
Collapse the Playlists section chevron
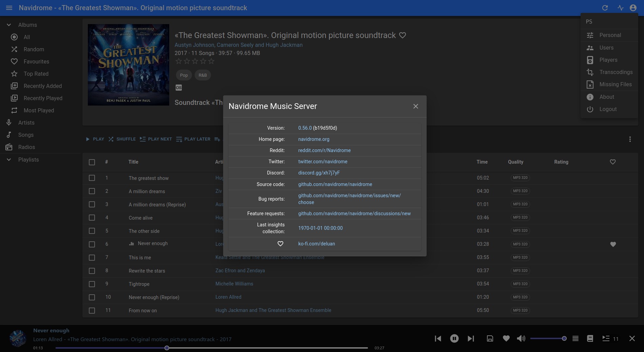tap(9, 160)
